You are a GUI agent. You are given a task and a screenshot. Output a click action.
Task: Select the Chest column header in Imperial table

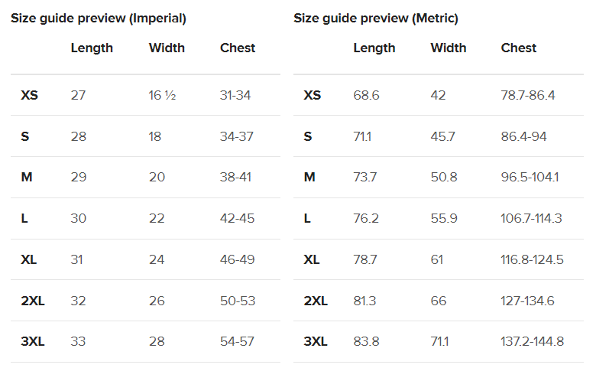(238, 48)
